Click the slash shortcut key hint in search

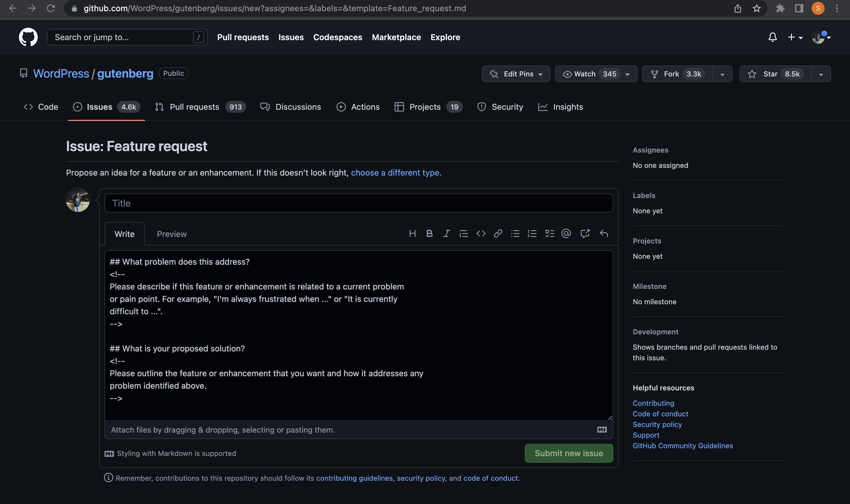coord(198,37)
